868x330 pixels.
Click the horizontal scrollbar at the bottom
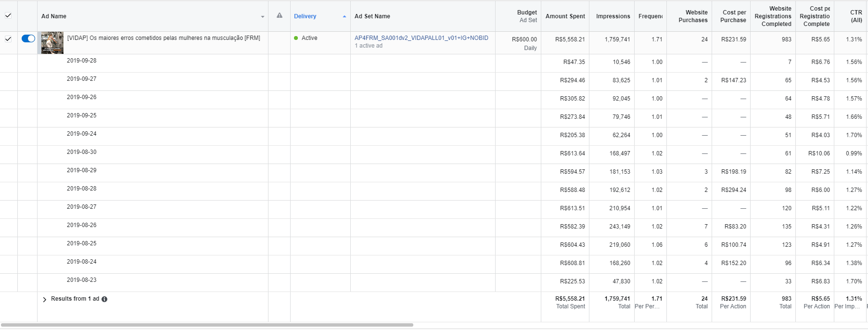click(x=207, y=325)
